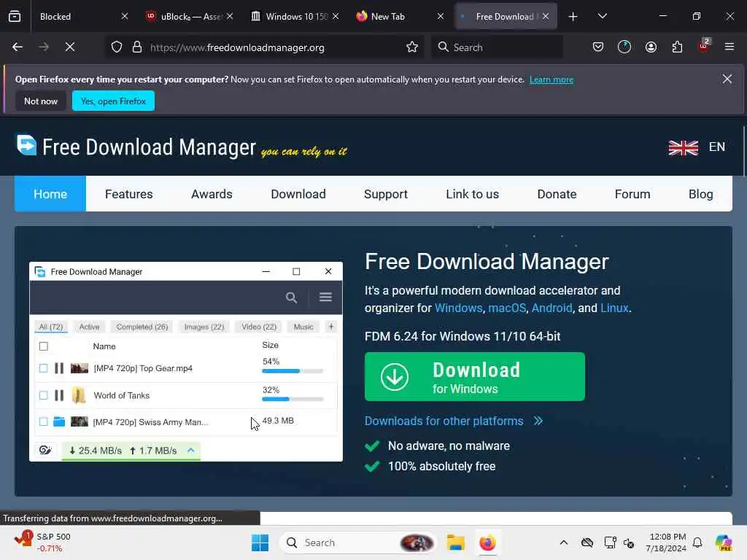Open Copilot preview icon in taskbar

pos(724,542)
